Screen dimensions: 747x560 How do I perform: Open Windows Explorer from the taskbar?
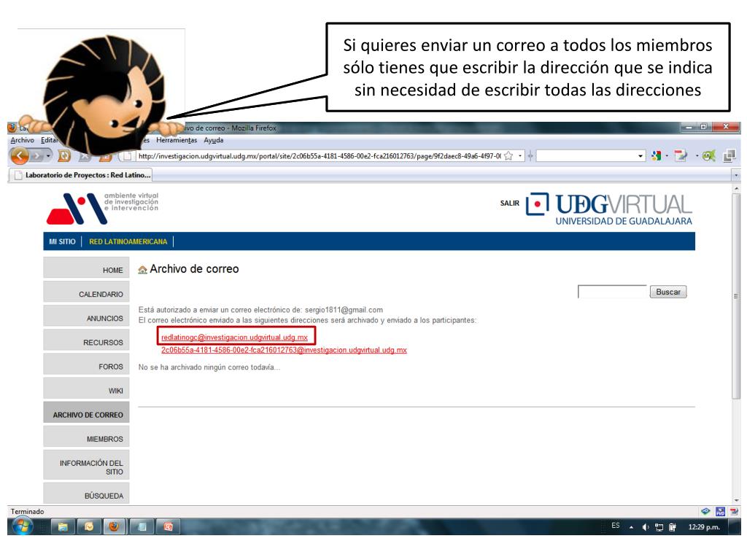[x=63, y=526]
